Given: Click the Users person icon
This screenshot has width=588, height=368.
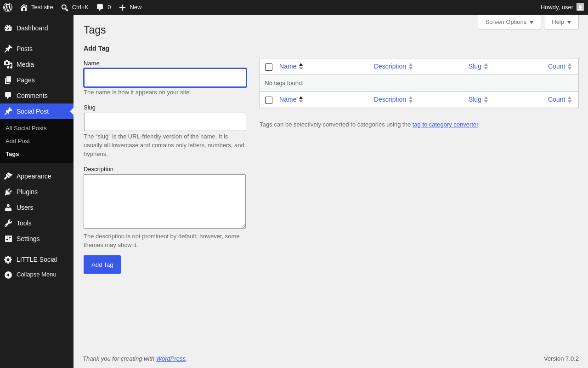Looking at the screenshot, I should pyautogui.click(x=8, y=207).
